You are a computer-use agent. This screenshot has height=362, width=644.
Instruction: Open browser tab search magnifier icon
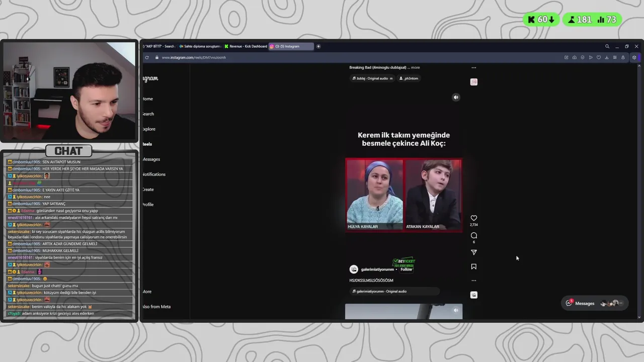(x=607, y=46)
